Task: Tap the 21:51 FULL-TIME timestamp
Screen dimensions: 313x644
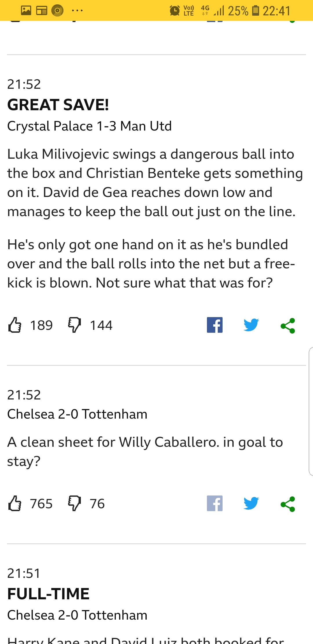Action: coord(24,573)
